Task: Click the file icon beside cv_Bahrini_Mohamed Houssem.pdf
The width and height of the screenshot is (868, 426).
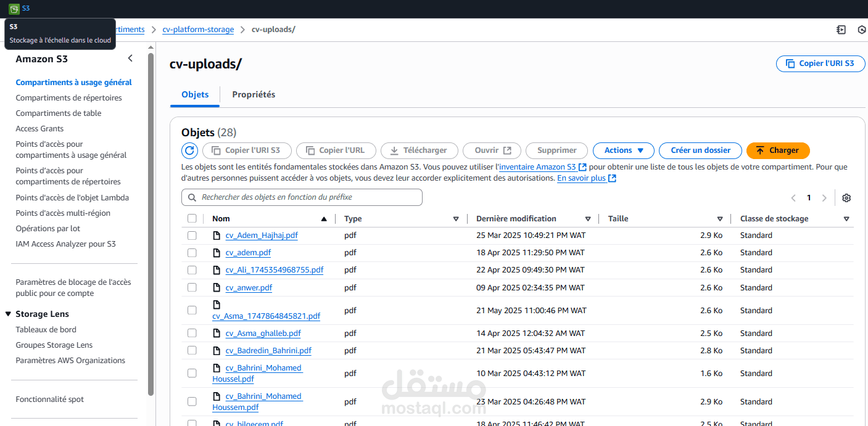Action: coord(217,396)
